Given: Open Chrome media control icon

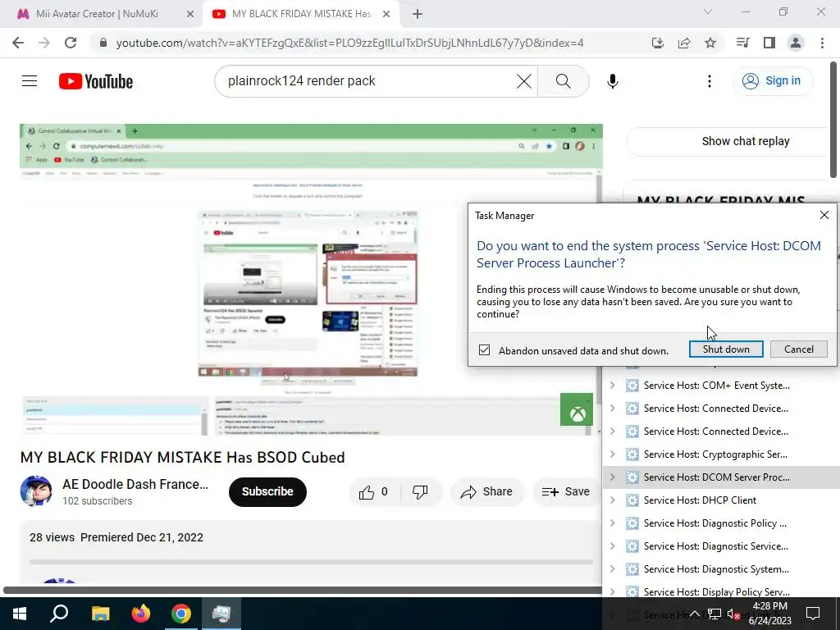Looking at the screenshot, I should tap(742, 43).
